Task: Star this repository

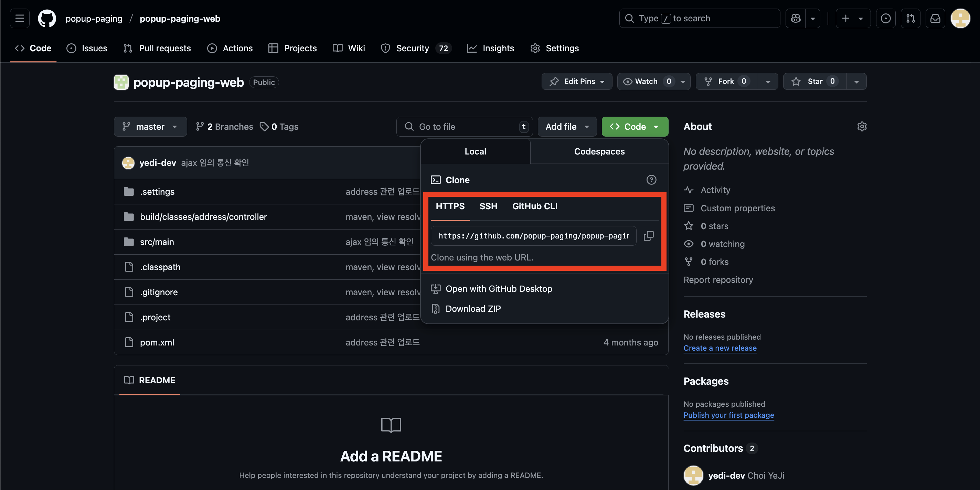Action: 814,82
